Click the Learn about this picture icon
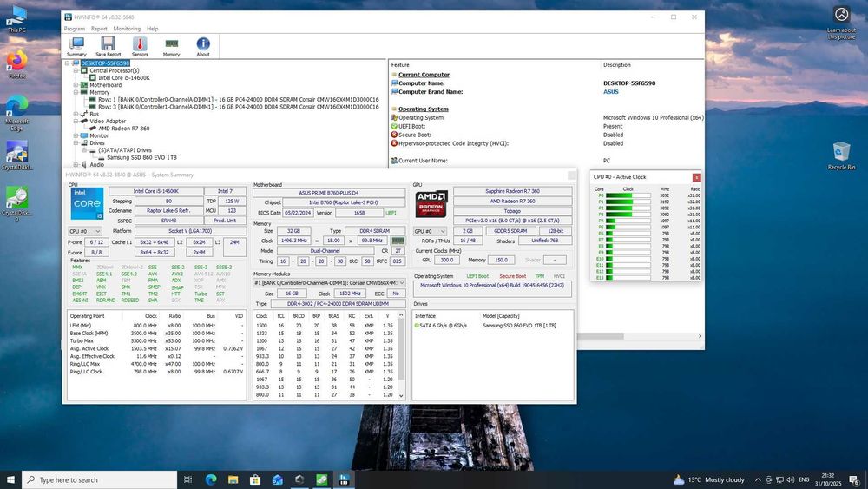Viewport: 868px width, 489px height. coord(841,23)
